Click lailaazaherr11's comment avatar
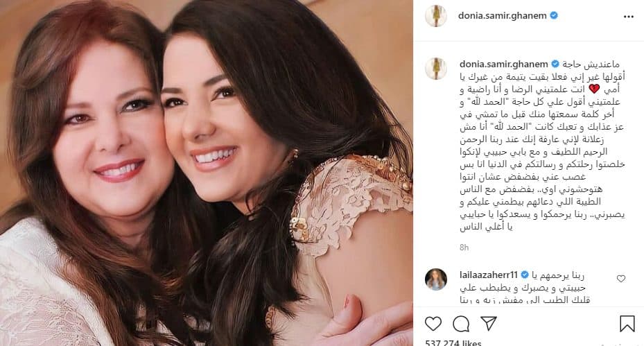 click(x=436, y=279)
